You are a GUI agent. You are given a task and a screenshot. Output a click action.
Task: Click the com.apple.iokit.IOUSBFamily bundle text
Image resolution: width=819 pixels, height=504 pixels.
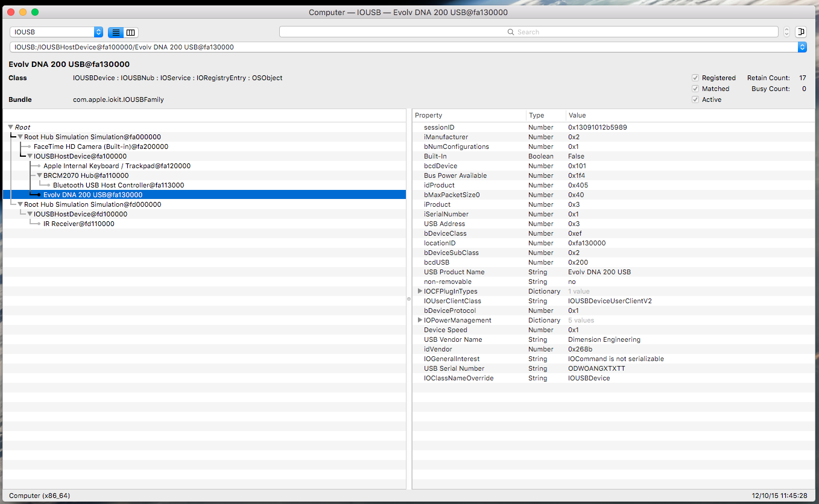coord(118,99)
